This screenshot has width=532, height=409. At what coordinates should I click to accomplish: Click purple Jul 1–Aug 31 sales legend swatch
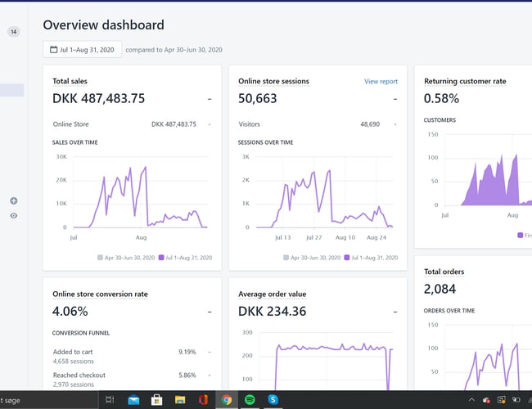[162, 257]
